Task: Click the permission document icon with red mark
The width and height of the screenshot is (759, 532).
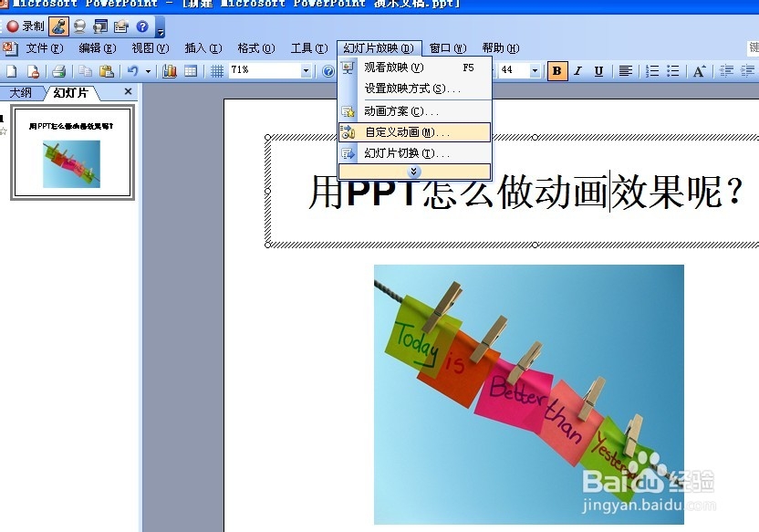Action: pyautogui.click(x=33, y=71)
